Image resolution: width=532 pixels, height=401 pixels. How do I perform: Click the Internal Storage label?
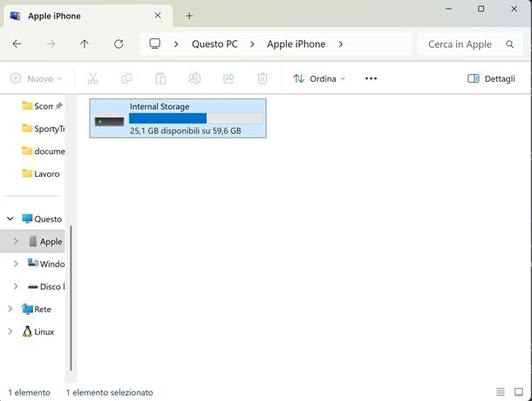(x=160, y=106)
